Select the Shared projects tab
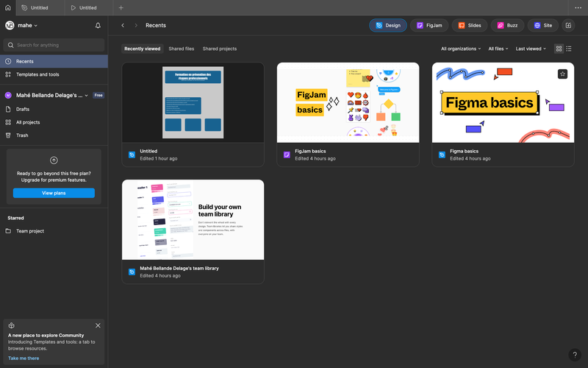The image size is (588, 368). pos(219,49)
